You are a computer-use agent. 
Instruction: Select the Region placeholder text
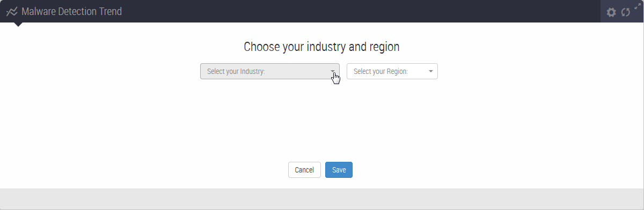(380, 71)
